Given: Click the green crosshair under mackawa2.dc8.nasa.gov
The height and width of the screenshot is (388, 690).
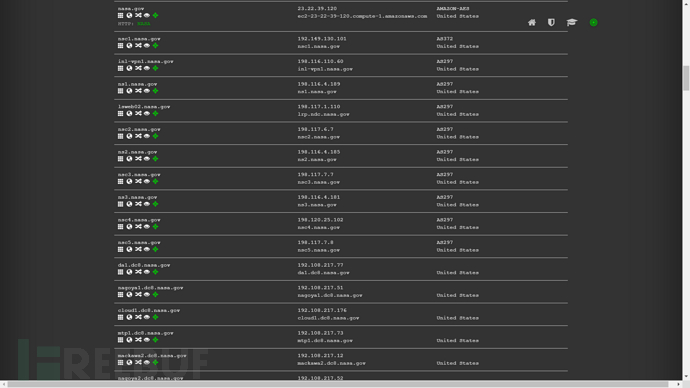Looking at the screenshot, I should 155,363.
